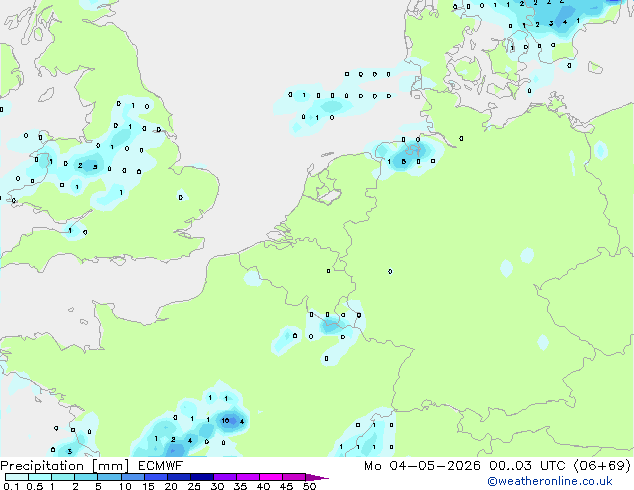Click the '10' precipitation value on the map over France
The image size is (634, 490).
(x=225, y=420)
